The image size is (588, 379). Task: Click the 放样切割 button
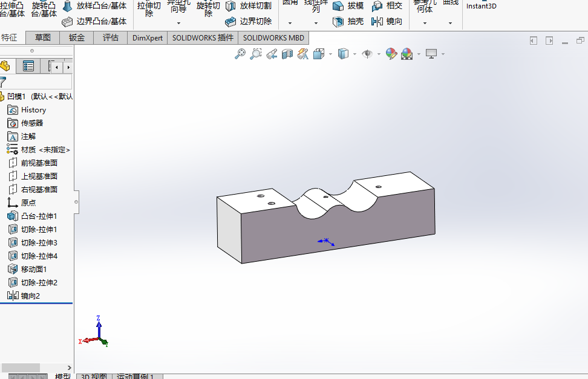click(248, 5)
